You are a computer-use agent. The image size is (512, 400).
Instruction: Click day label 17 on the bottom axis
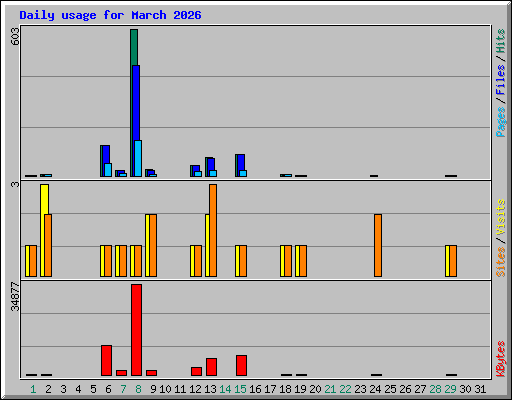pos(270,389)
